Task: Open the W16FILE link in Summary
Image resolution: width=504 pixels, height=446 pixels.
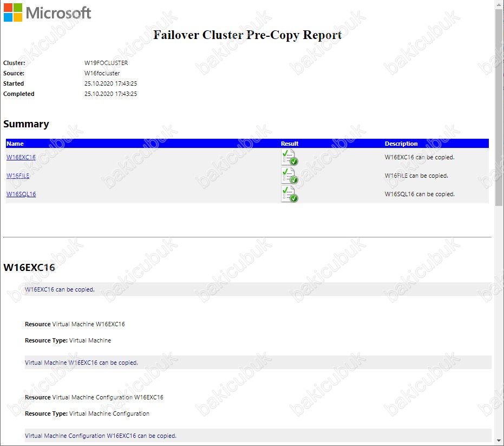Action: coord(18,176)
